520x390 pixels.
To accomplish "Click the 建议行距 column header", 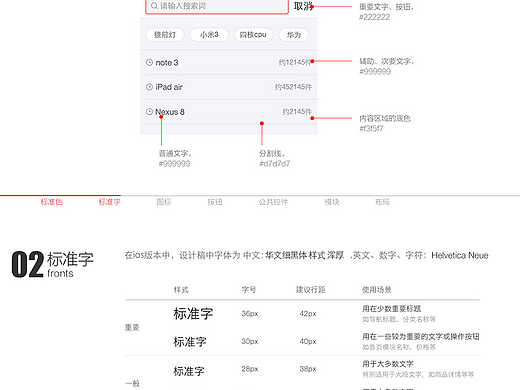I will (x=310, y=290).
